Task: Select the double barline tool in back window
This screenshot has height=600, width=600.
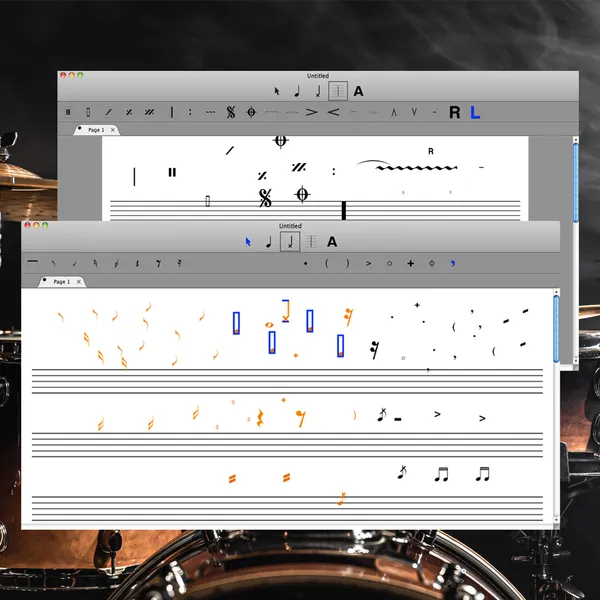Action: (68, 112)
